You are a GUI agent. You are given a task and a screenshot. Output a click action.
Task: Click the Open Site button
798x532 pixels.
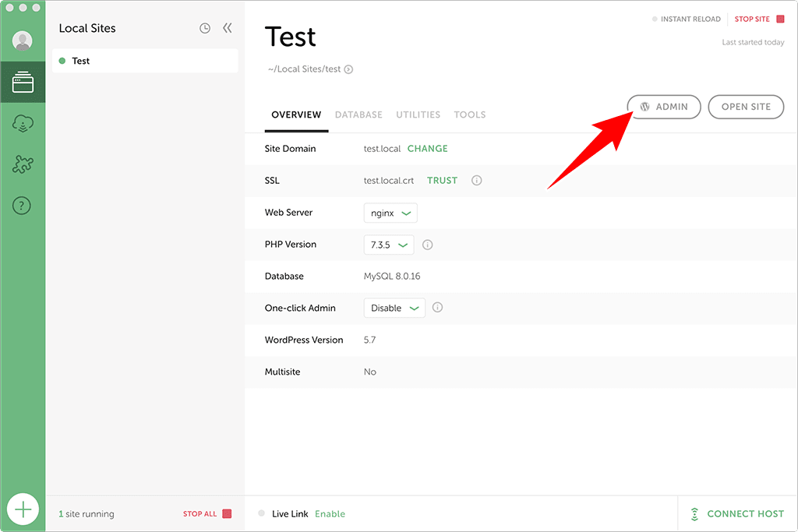(x=746, y=107)
